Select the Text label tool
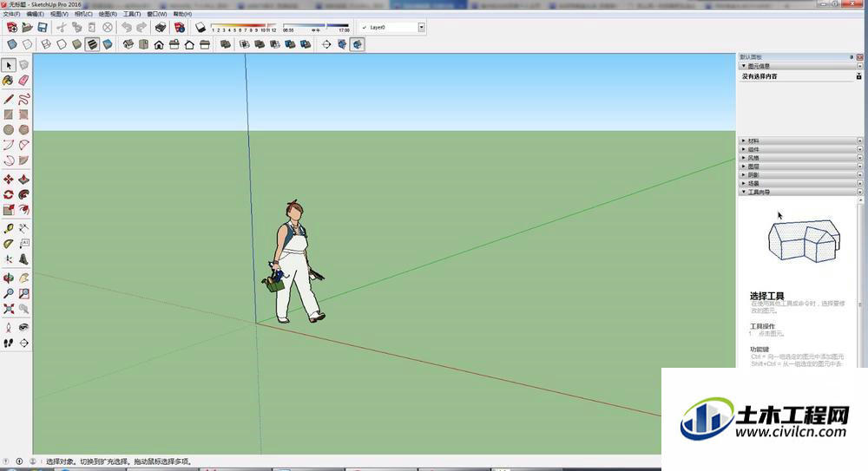 [x=23, y=244]
